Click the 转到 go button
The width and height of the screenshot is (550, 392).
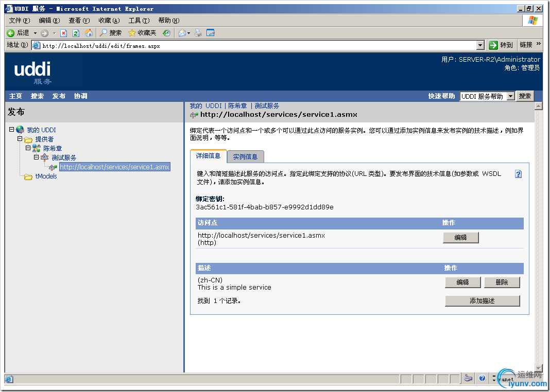coord(501,45)
